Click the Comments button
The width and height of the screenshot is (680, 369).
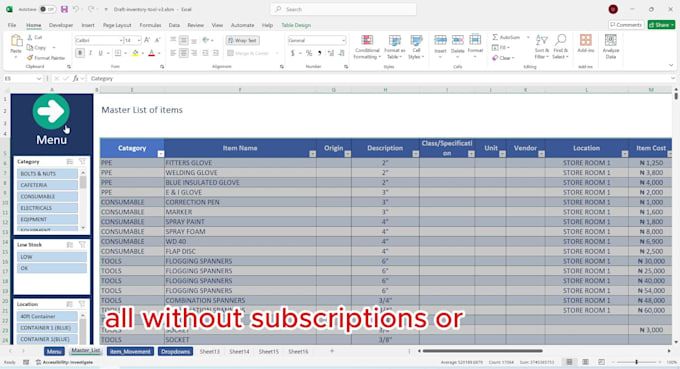coord(626,25)
